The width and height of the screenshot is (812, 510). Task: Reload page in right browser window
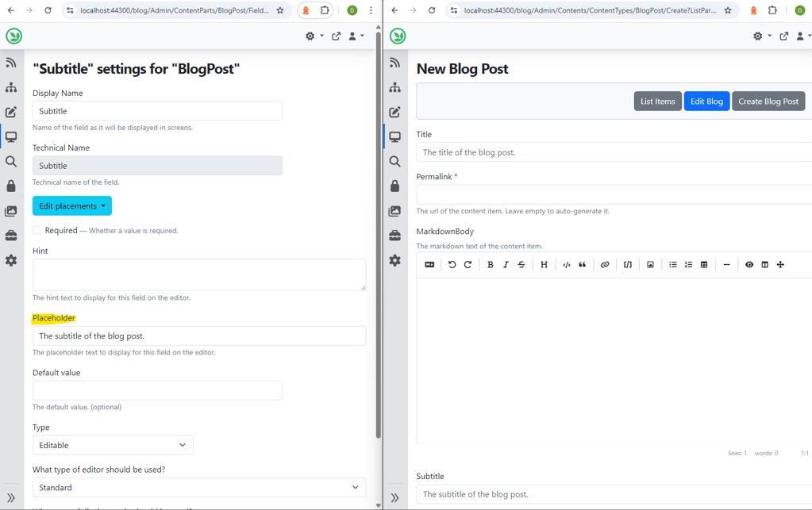click(x=432, y=10)
